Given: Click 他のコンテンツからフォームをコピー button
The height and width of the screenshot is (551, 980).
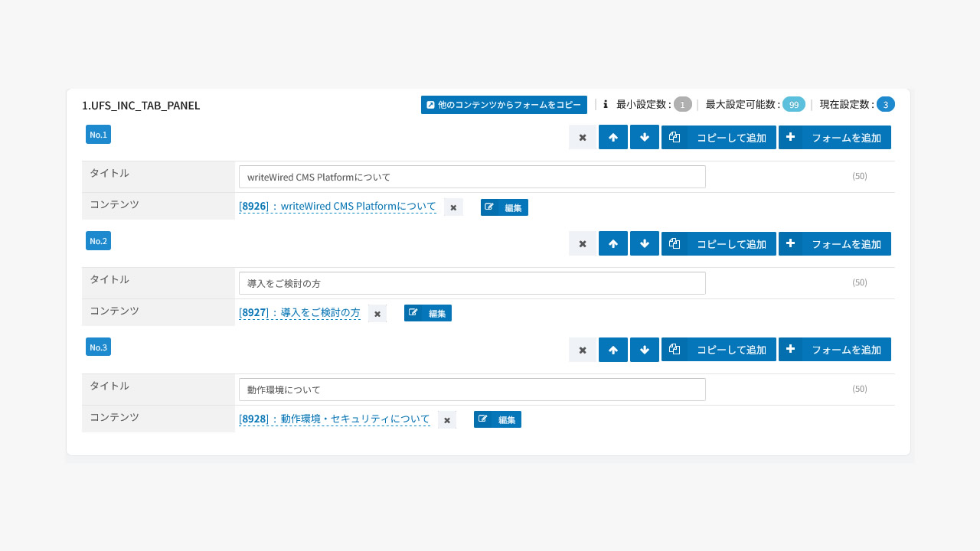Looking at the screenshot, I should pyautogui.click(x=504, y=105).
